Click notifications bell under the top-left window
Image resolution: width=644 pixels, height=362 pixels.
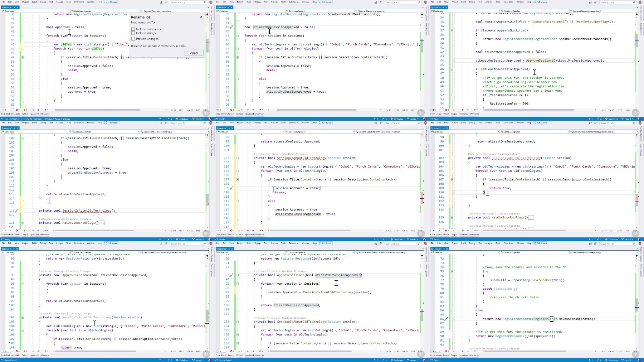[x=210, y=119]
